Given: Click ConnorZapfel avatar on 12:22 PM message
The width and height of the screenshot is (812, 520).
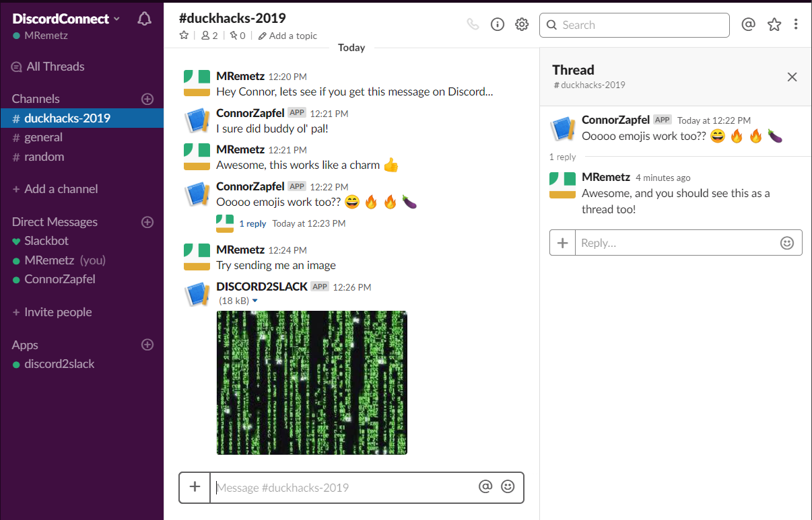Looking at the screenshot, I should point(197,194).
